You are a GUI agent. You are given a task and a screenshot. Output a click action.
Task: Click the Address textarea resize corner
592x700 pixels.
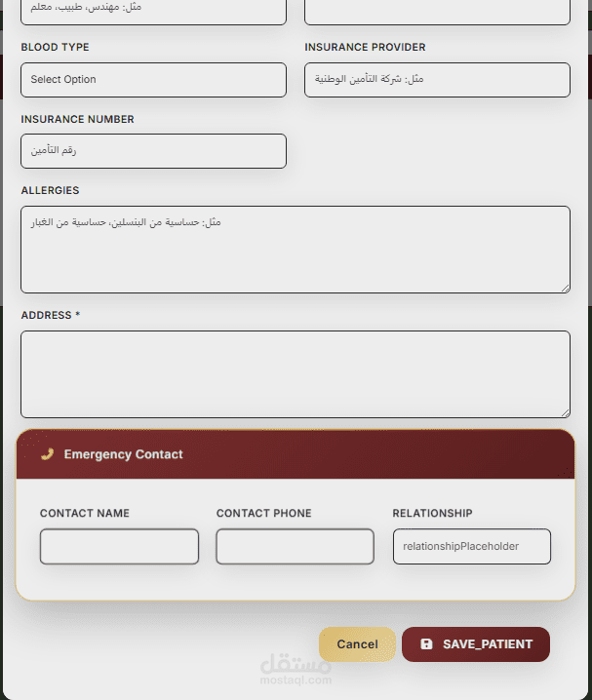(565, 412)
